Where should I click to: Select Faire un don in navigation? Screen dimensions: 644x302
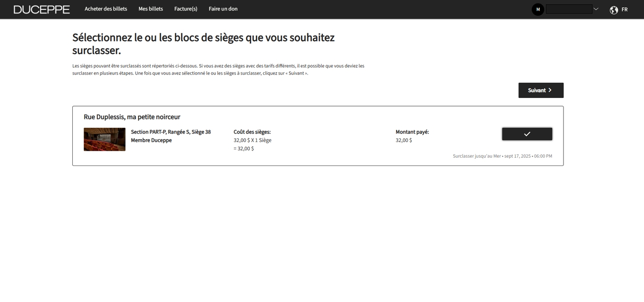tap(223, 9)
